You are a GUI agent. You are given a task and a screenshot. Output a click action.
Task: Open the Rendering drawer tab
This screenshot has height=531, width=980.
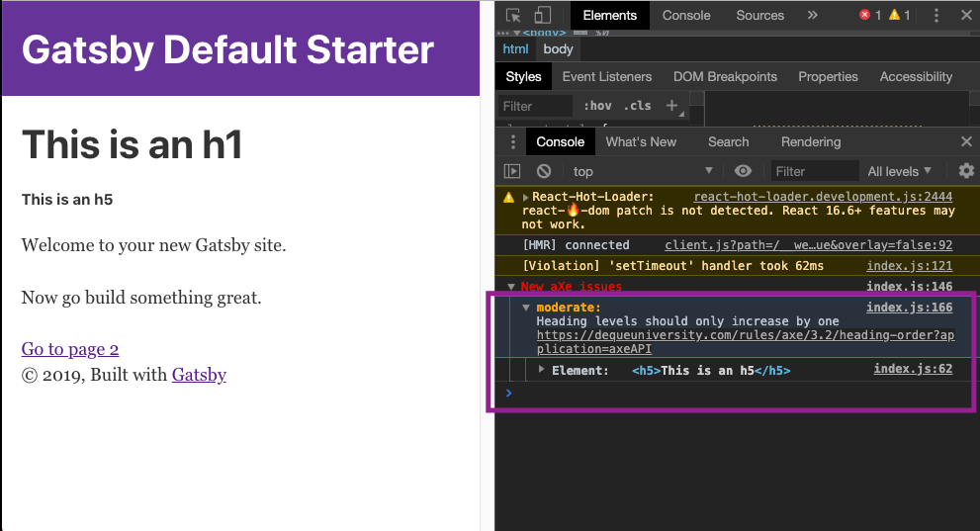click(x=811, y=141)
